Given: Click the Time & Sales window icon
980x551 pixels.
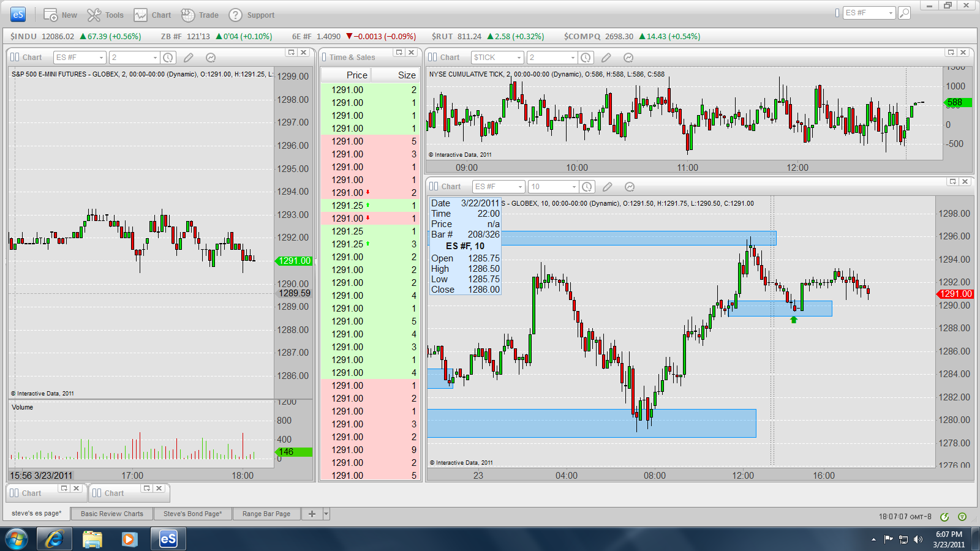Looking at the screenshot, I should [x=324, y=57].
